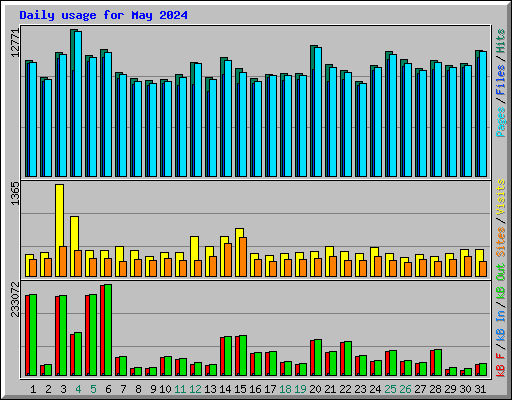The image size is (512, 400).
Task: Click the 1365 axis value
Action: pos(15,193)
